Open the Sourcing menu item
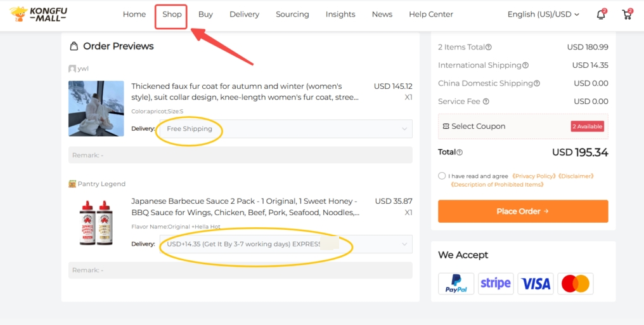 click(x=292, y=15)
